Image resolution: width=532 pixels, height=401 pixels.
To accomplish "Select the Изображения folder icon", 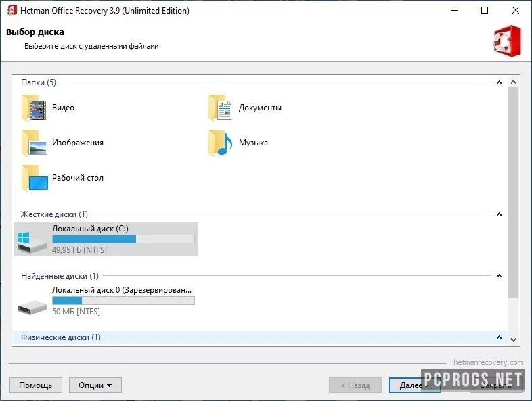I will [35, 143].
